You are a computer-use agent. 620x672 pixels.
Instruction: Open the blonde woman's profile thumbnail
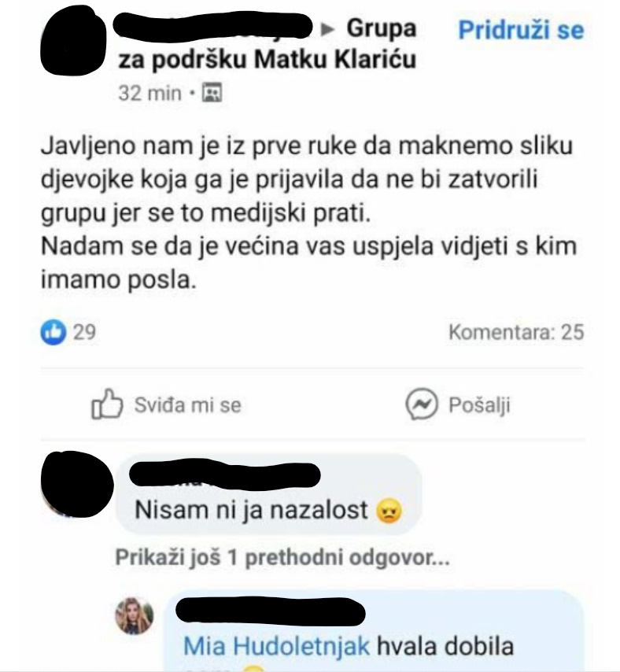134,615
